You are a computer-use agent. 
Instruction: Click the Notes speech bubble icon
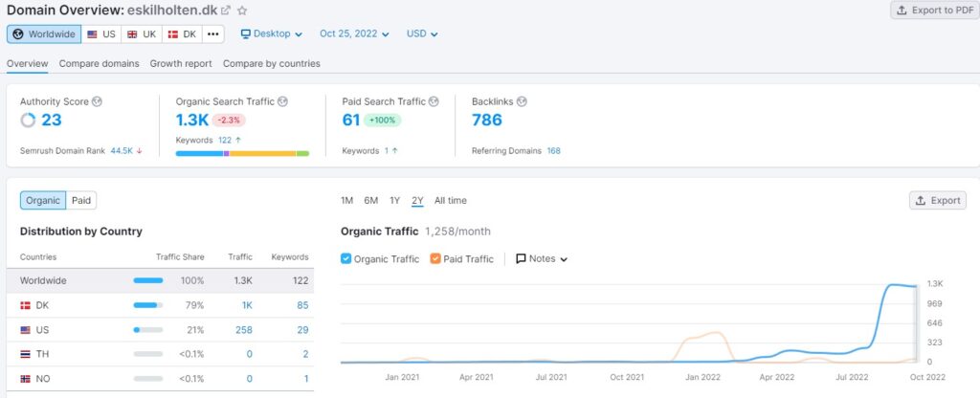click(521, 258)
